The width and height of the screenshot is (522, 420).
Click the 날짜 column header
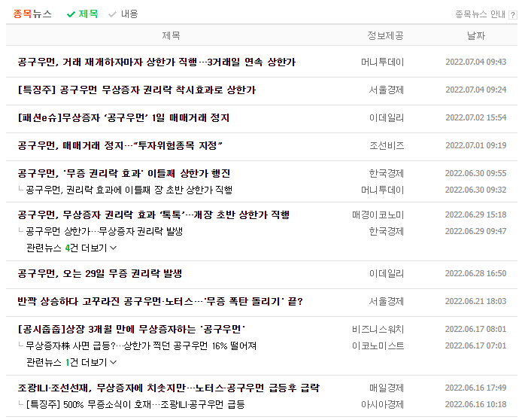tap(476, 35)
